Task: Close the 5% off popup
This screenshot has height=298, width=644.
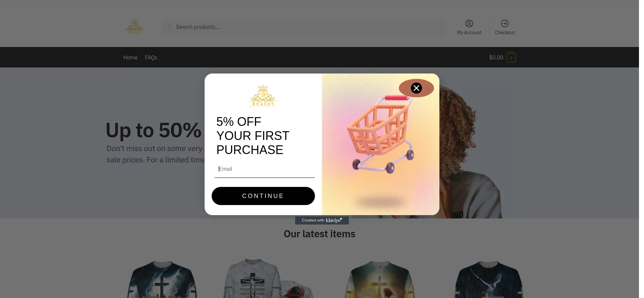Action: 416,88
